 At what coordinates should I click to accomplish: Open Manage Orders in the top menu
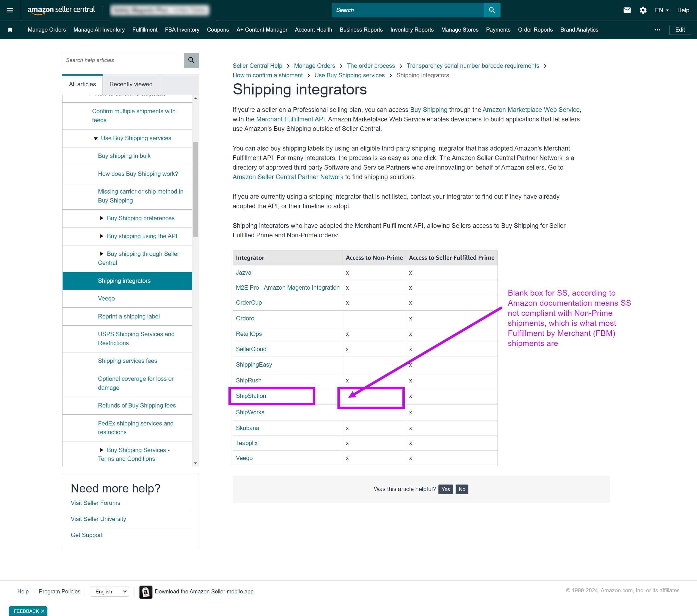(x=47, y=30)
